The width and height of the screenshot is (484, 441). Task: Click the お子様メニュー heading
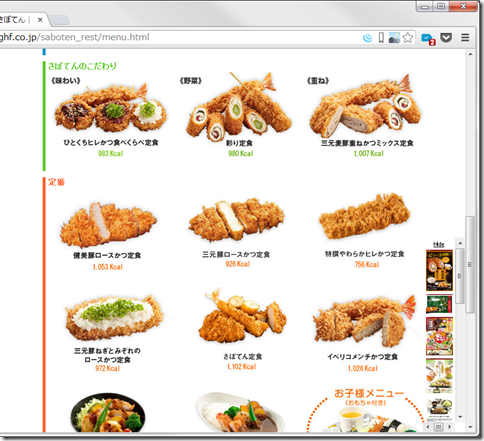(369, 393)
